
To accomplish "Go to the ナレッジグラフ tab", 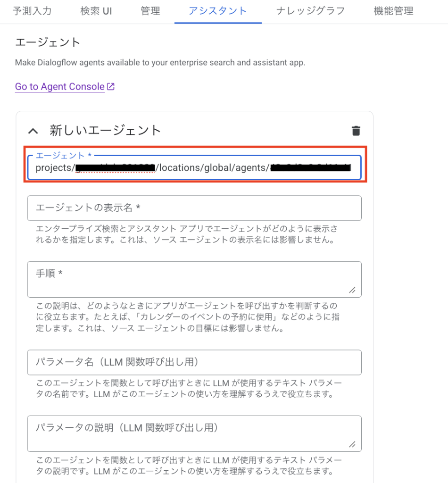I will tap(310, 11).
